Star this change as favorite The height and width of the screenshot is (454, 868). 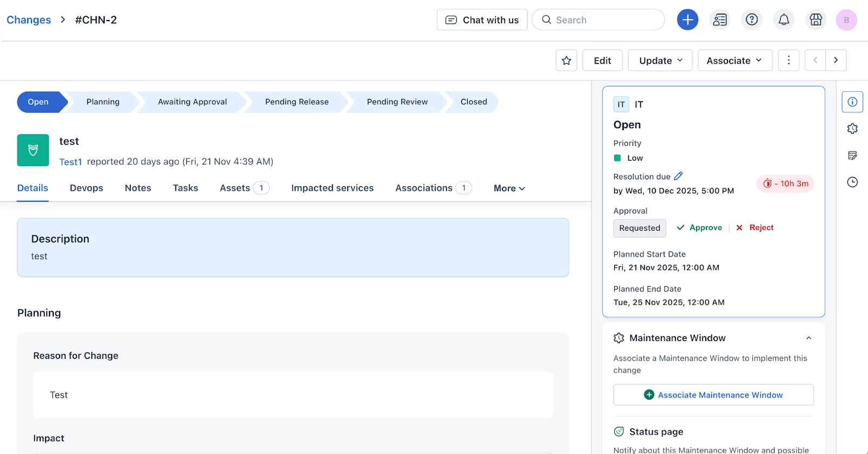coord(566,60)
